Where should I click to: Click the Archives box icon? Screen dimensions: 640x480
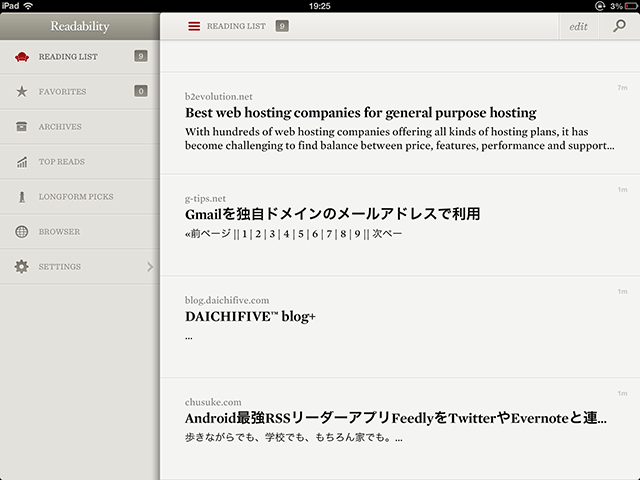22,127
